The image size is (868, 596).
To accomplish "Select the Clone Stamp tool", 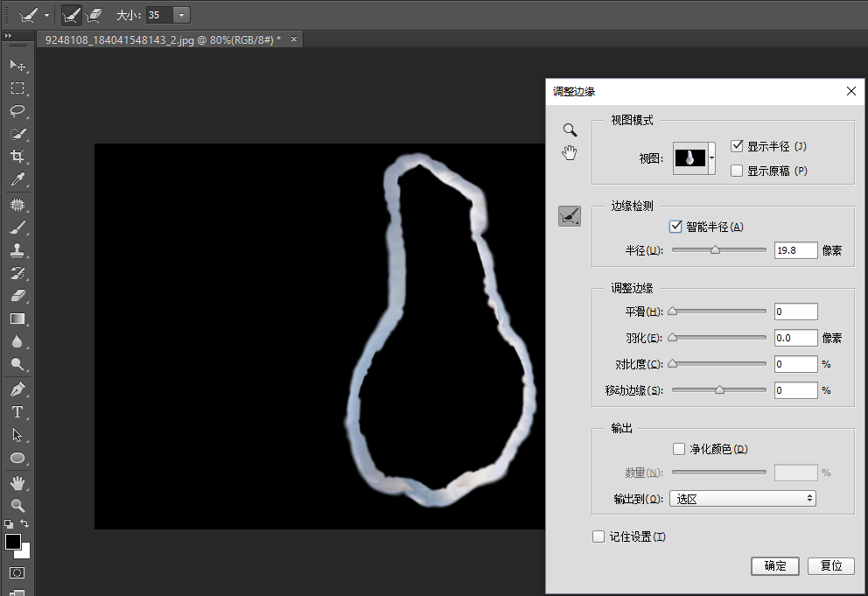I will tap(17, 250).
